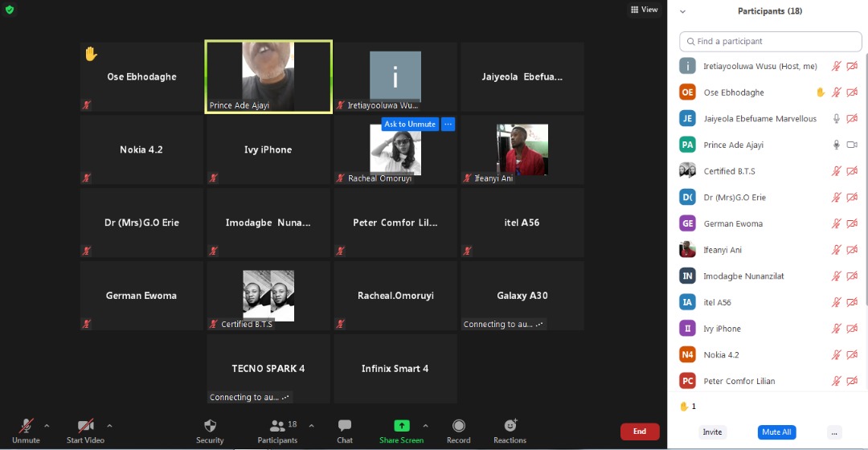
Task: Select Ifeanyi Ani gallery tile photo
Action: pos(522,149)
